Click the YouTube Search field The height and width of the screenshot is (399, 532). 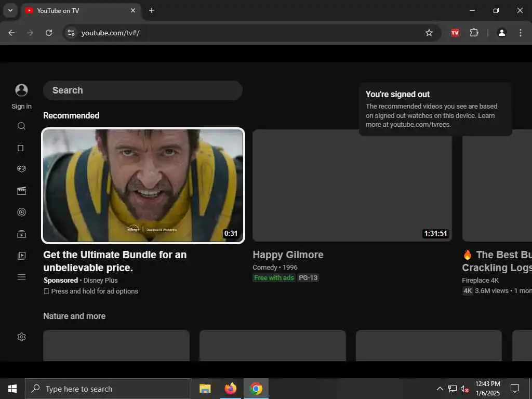click(143, 90)
